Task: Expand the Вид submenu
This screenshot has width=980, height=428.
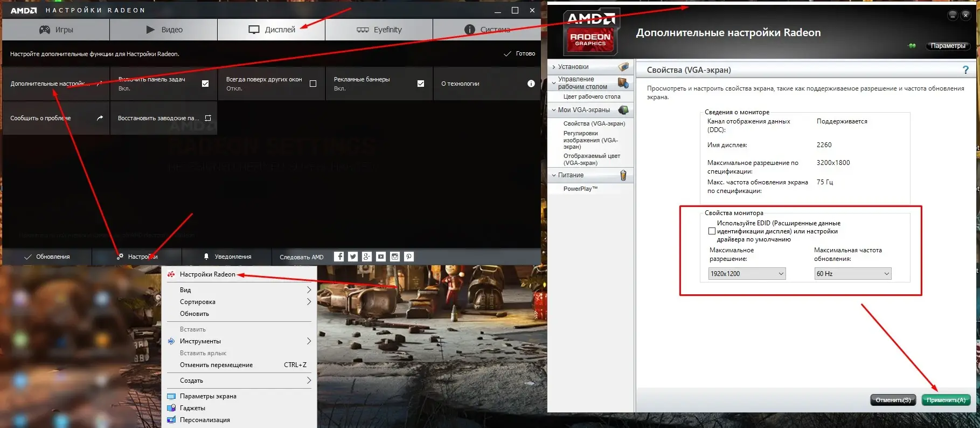Action: point(239,290)
